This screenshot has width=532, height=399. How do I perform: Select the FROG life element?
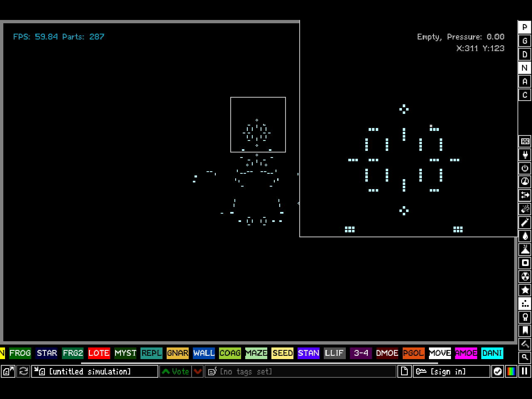pos(20,353)
